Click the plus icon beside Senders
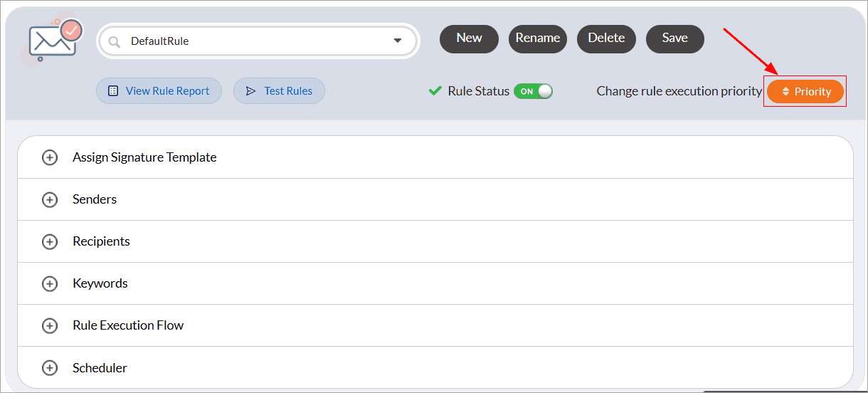This screenshot has height=393, width=868. tap(50, 199)
